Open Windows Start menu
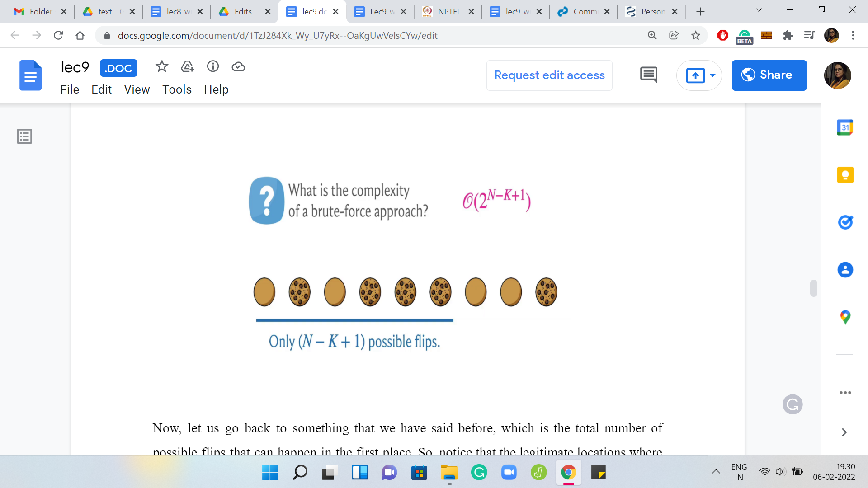This screenshot has width=868, height=488. [270, 473]
